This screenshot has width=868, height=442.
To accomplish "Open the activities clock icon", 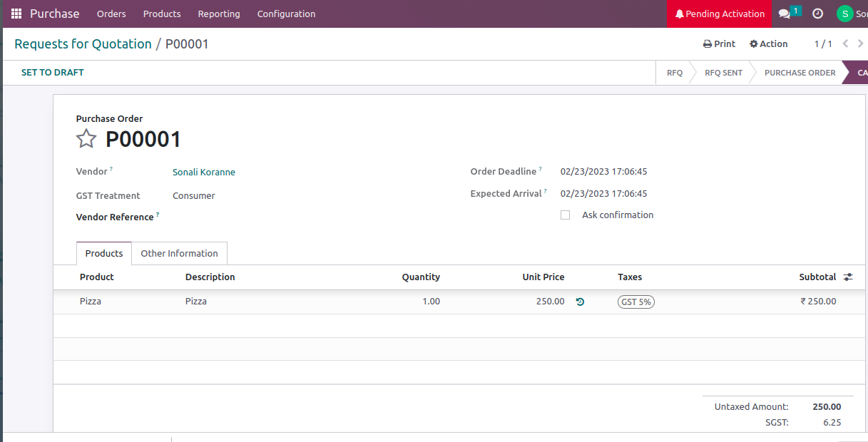I will 817,14.
